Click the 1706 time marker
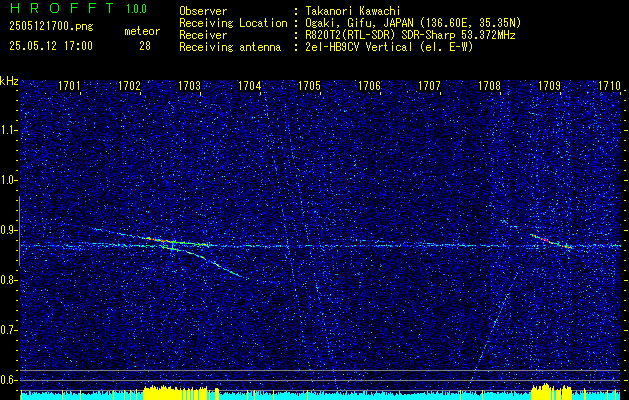The image size is (629, 400). tap(369, 86)
